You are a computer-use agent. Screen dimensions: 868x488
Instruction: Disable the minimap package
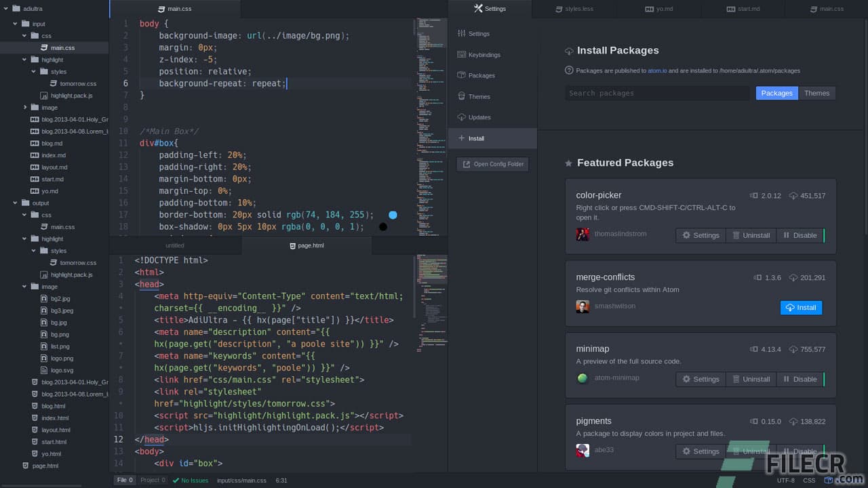tap(800, 379)
